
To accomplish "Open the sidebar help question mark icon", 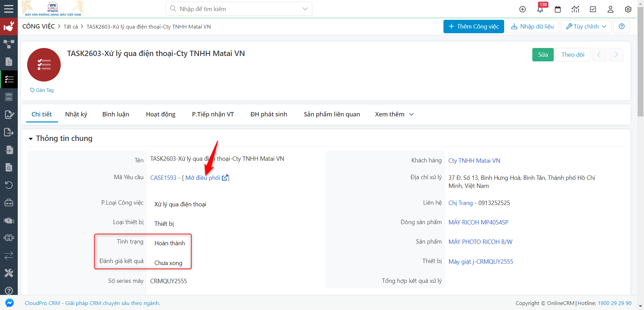I will tap(9, 291).
